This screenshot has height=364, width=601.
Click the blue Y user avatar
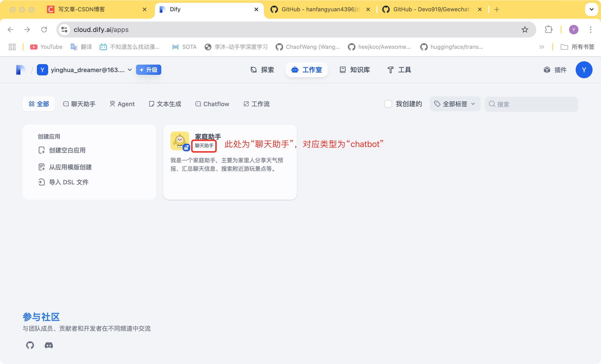pos(584,70)
